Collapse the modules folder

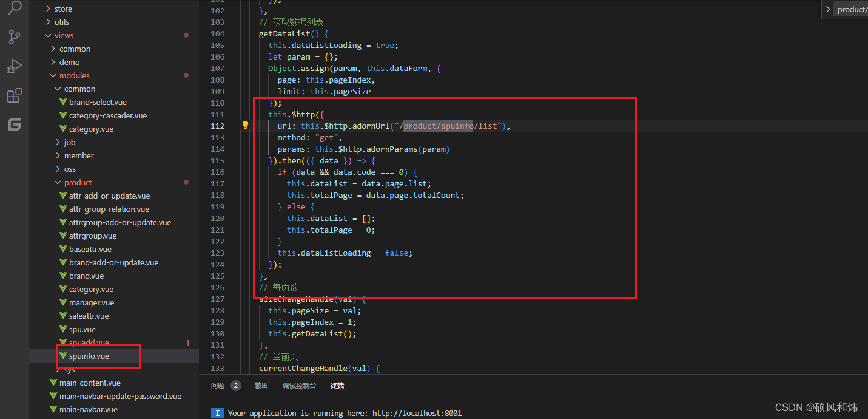click(x=53, y=75)
